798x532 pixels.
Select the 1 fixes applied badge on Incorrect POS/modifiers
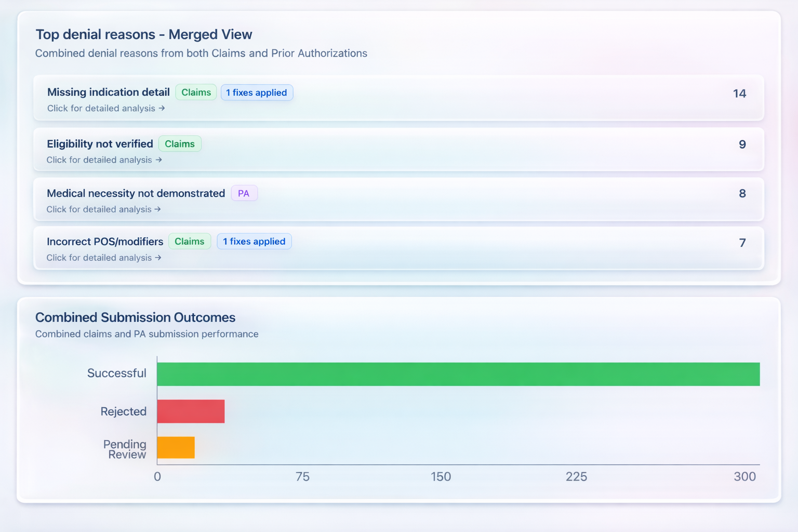coord(254,241)
